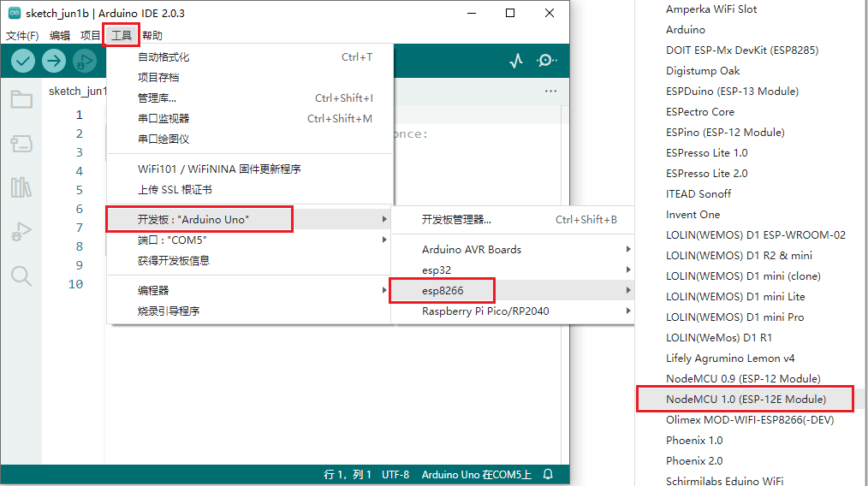The width and height of the screenshot is (868, 486).
Task: Expand Raspberry Pi Pico/RP2040 submenu
Action: coord(513,311)
